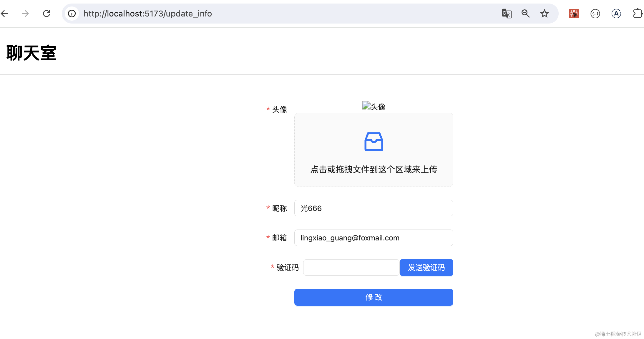Focus the 邮箱 email input field
Screen dimensions: 644x339
(373, 238)
